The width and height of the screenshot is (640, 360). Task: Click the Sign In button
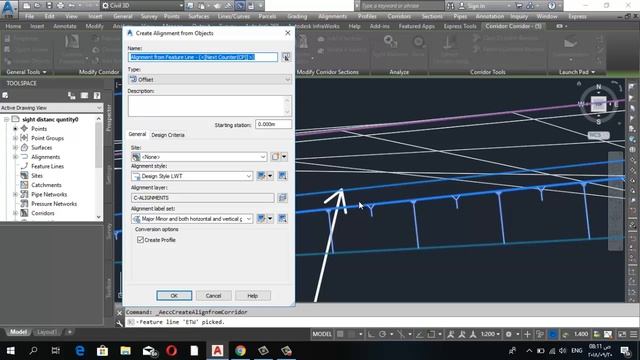(473, 6)
